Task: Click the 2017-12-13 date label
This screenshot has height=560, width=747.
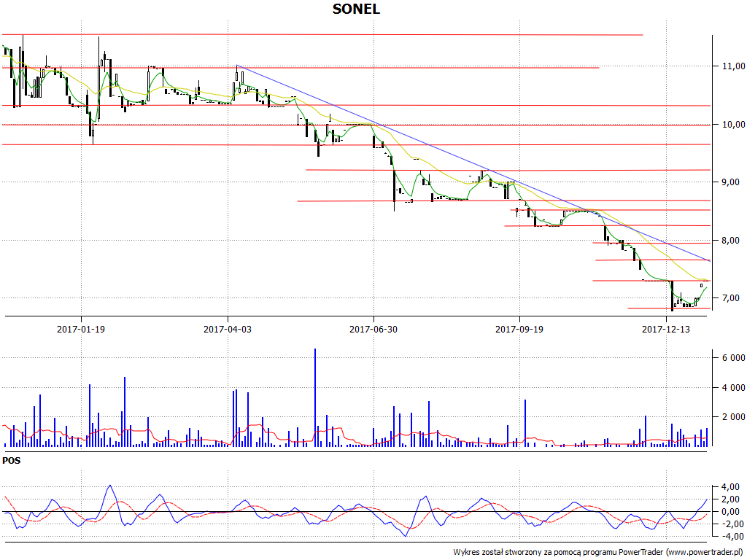Action: [665, 329]
